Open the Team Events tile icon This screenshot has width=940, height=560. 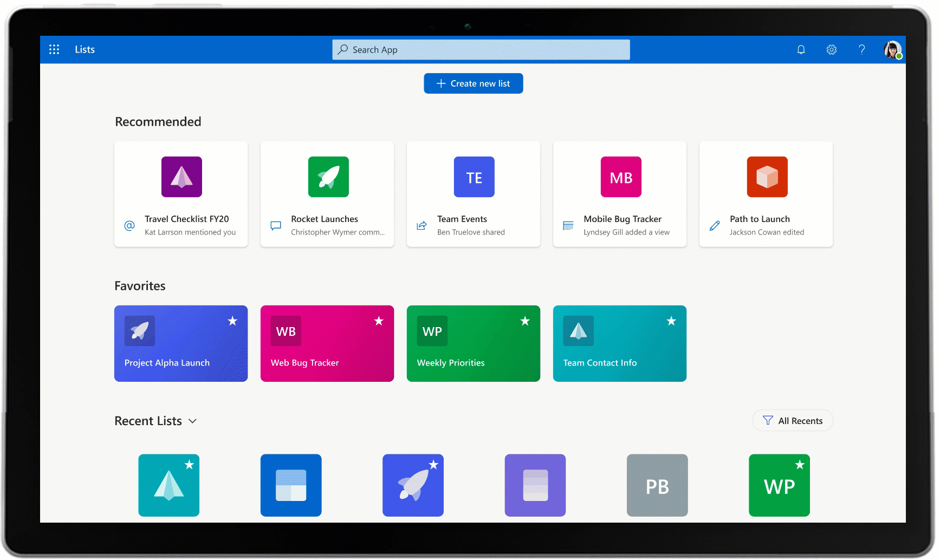(x=474, y=177)
